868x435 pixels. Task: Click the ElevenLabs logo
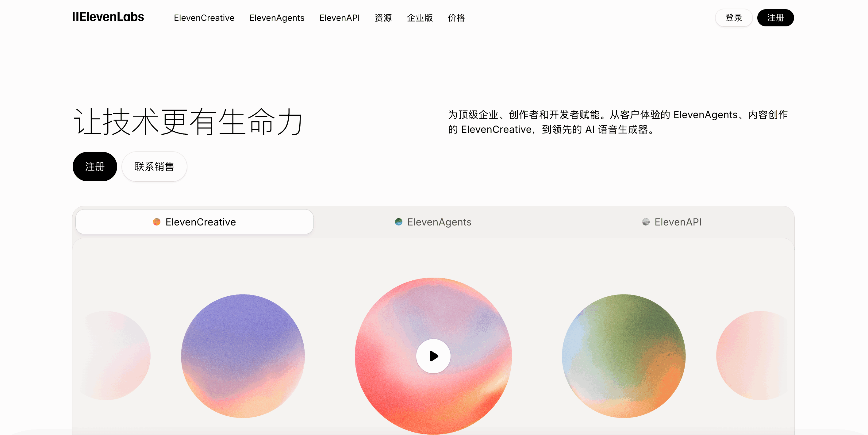[108, 17]
